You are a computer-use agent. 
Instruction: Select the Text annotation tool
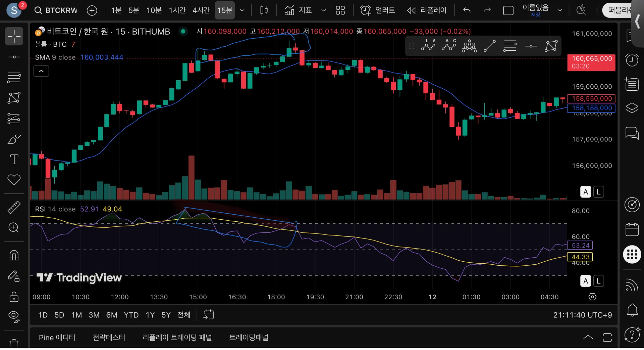(x=14, y=159)
